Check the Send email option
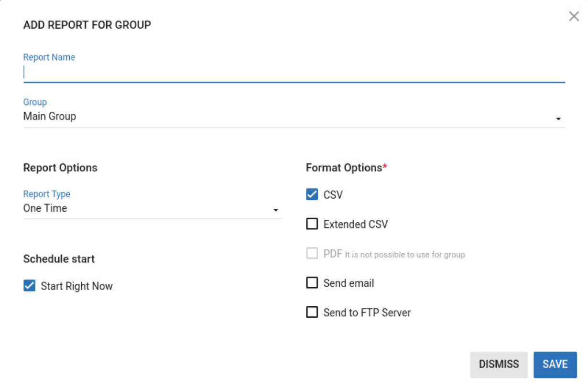 click(312, 282)
